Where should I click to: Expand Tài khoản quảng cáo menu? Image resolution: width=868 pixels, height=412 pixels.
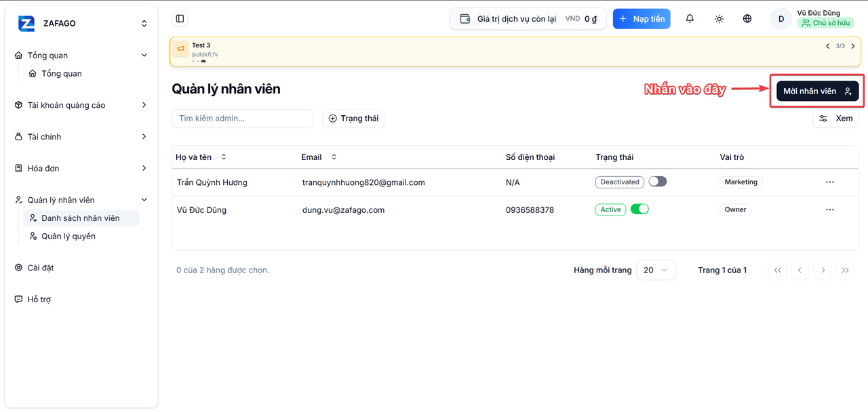81,105
